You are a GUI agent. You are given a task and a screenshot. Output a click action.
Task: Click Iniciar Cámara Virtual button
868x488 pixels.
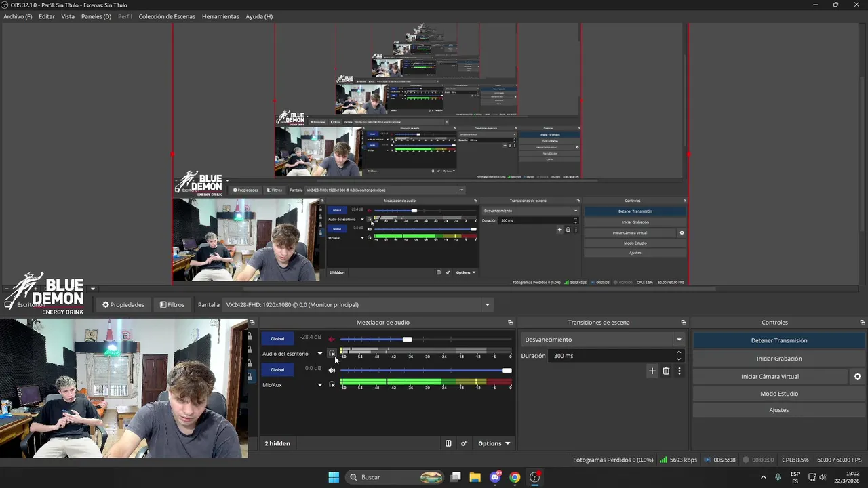[770, 376]
